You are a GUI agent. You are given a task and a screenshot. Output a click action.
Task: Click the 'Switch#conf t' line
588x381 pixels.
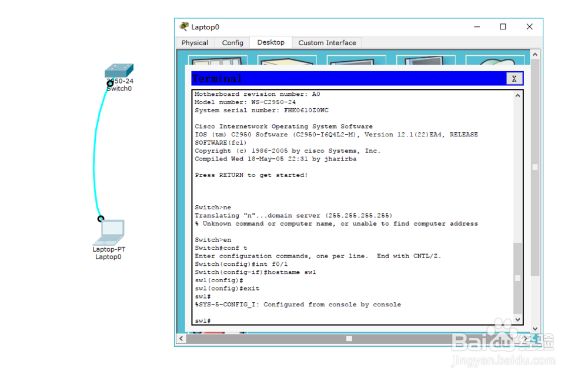point(221,248)
